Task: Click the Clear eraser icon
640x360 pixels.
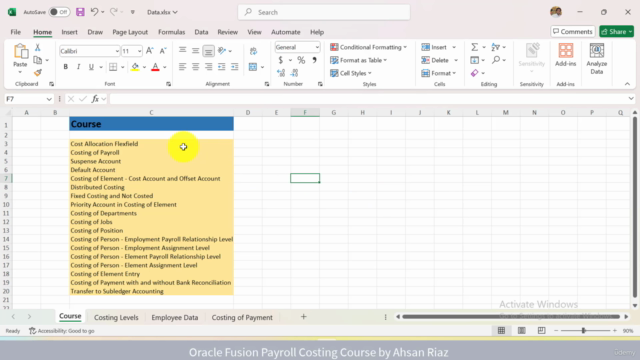Action: pos(474,73)
